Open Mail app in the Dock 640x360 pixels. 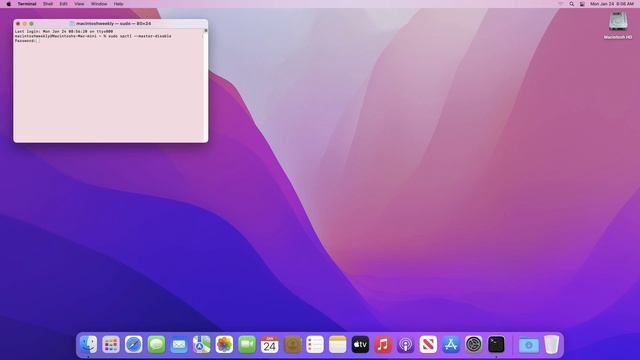click(179, 344)
